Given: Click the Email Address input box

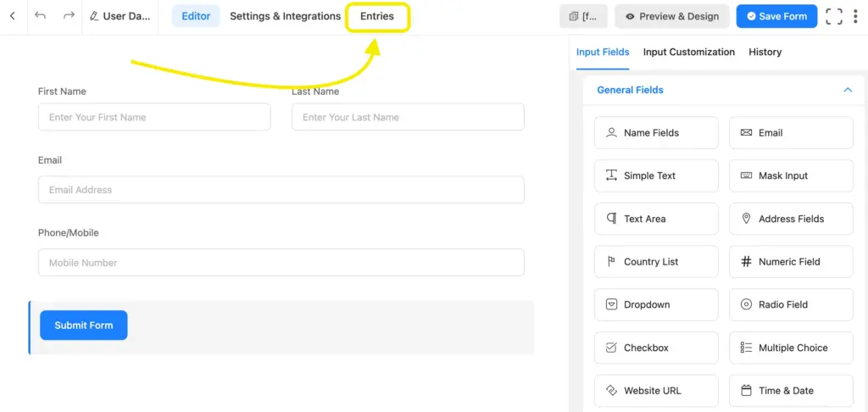Looking at the screenshot, I should [281, 189].
